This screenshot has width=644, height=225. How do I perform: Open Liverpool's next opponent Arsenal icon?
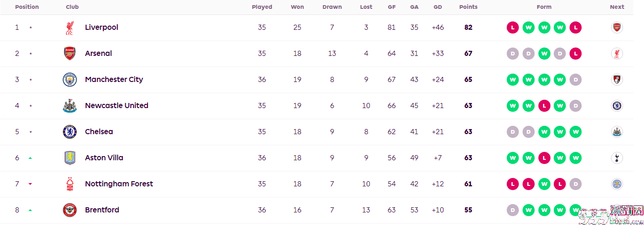pos(617,27)
